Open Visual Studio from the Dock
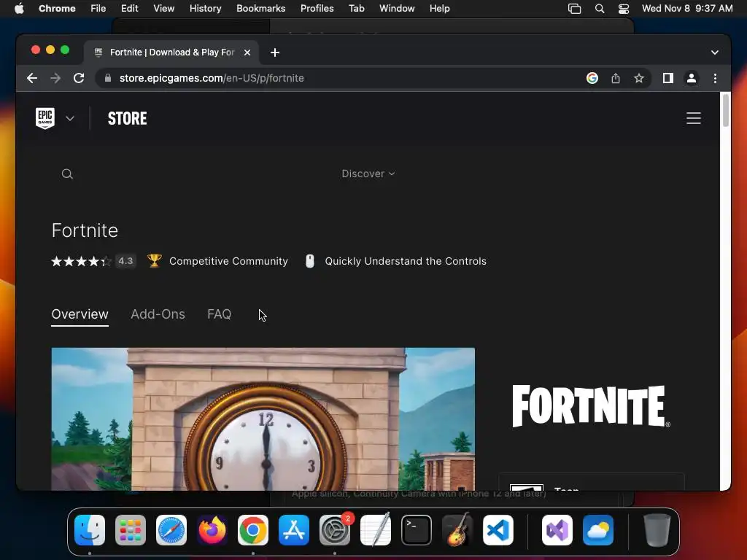Image resolution: width=747 pixels, height=560 pixels. [557, 530]
